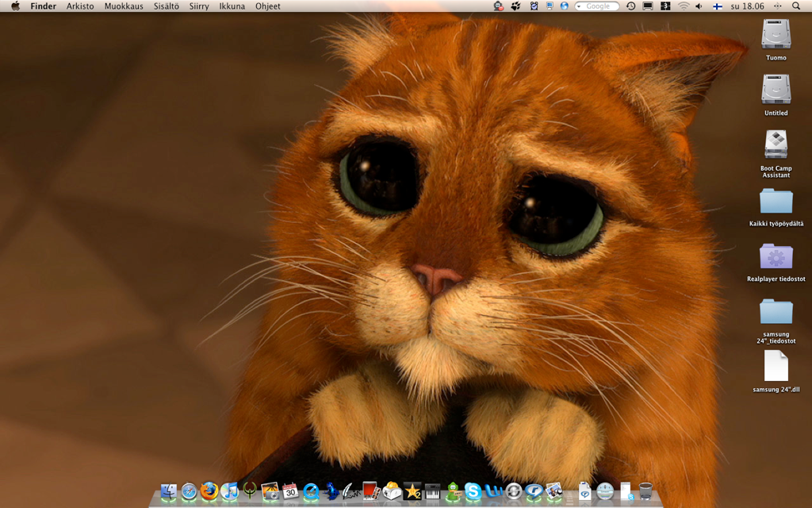Launch Safari compass icon in dock
Viewport: 812px width, 508px height.
189,491
